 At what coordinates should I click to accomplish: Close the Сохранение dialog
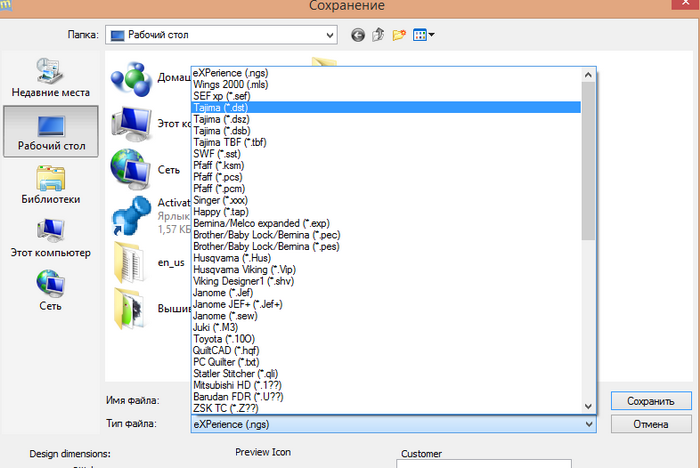(686, 4)
